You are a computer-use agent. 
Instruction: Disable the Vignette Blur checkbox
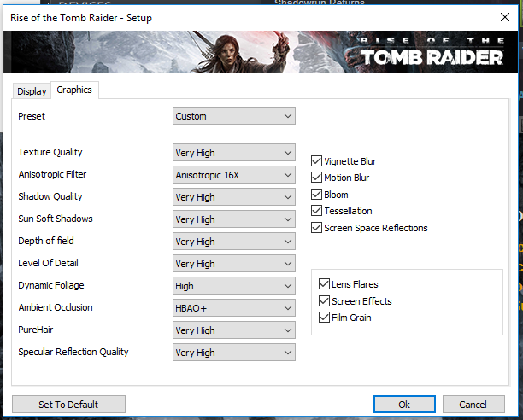(x=317, y=161)
